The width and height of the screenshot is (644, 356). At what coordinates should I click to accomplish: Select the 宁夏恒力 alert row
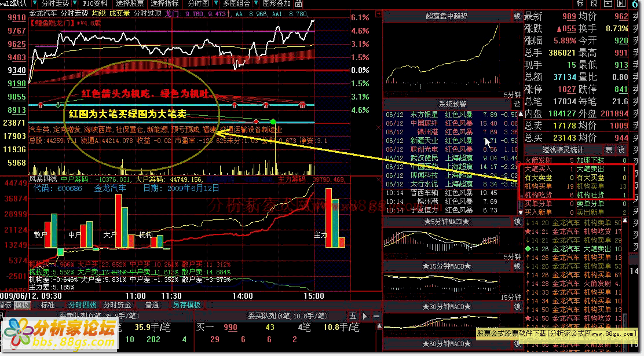451,210
